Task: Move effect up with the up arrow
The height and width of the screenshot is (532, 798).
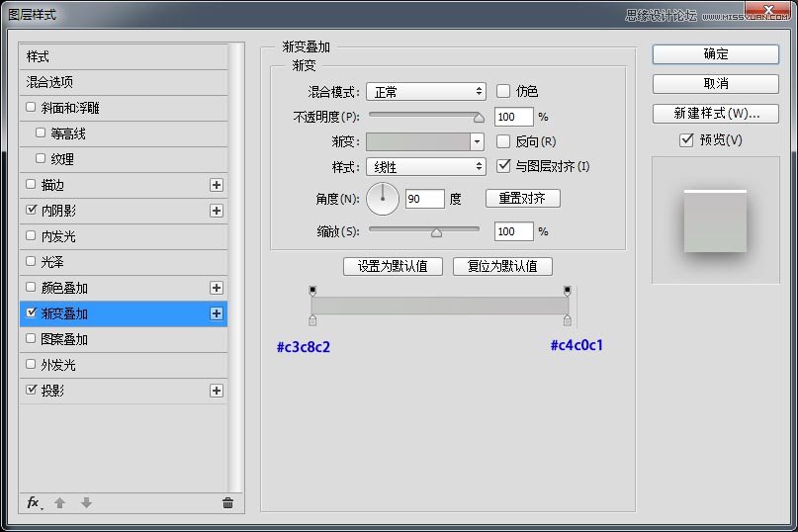Action: click(x=59, y=503)
